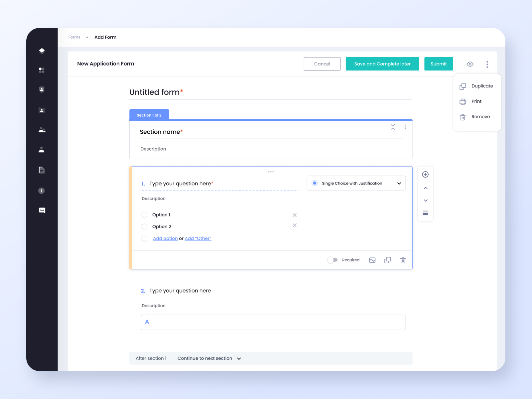This screenshot has width=532, height=399.
Task: Toggle the Required switch
Action: (x=332, y=260)
